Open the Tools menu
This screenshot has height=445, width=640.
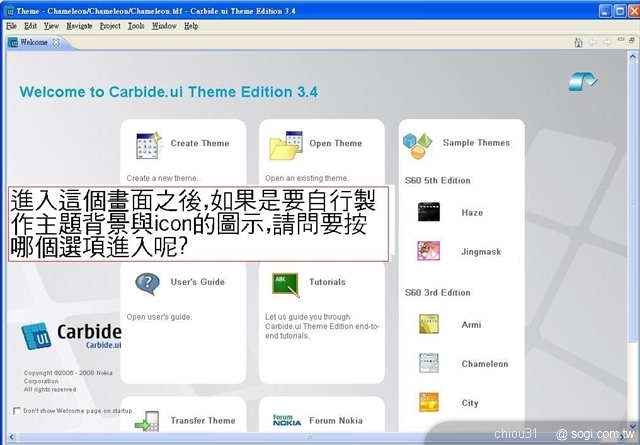coord(136,26)
